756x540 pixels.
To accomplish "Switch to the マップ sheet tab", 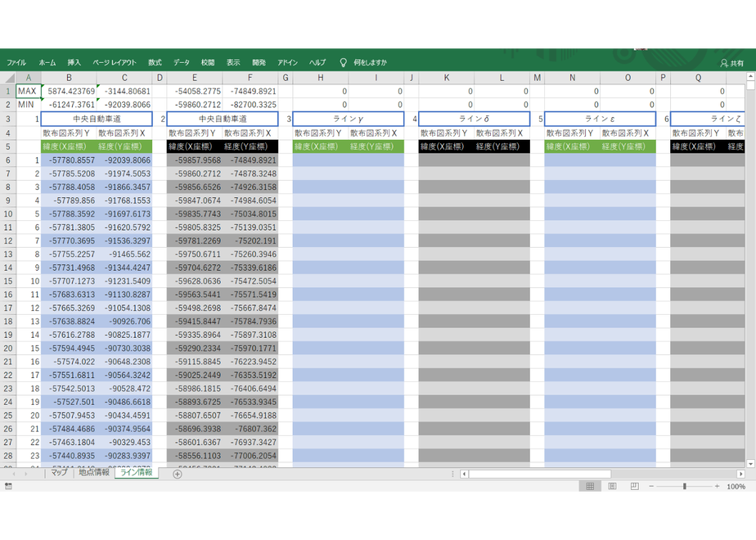I will click(59, 473).
